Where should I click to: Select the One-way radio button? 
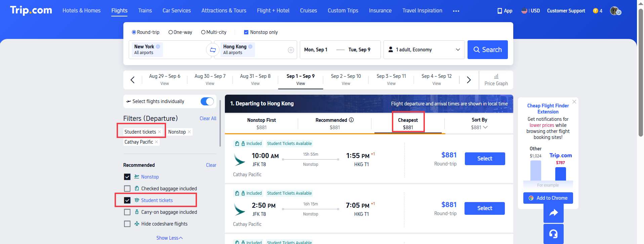(x=171, y=32)
